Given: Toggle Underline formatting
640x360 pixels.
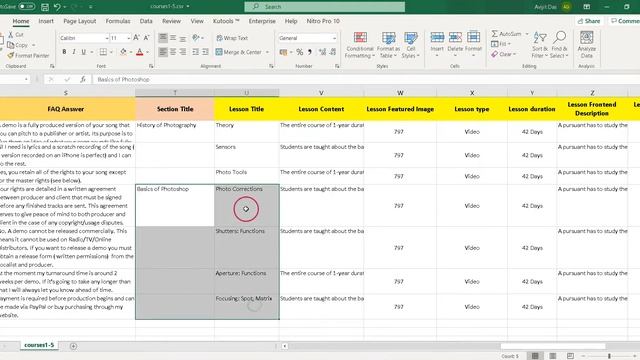Looking at the screenshot, I should 84,52.
